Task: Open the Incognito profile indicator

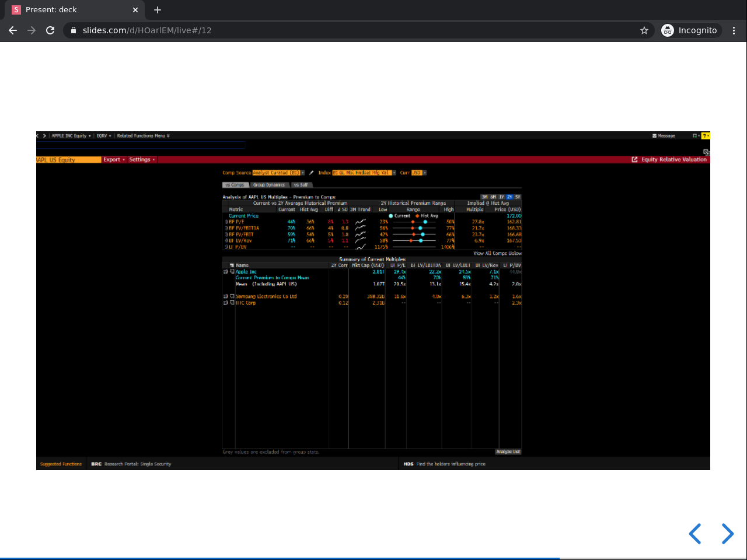Action: (x=689, y=30)
